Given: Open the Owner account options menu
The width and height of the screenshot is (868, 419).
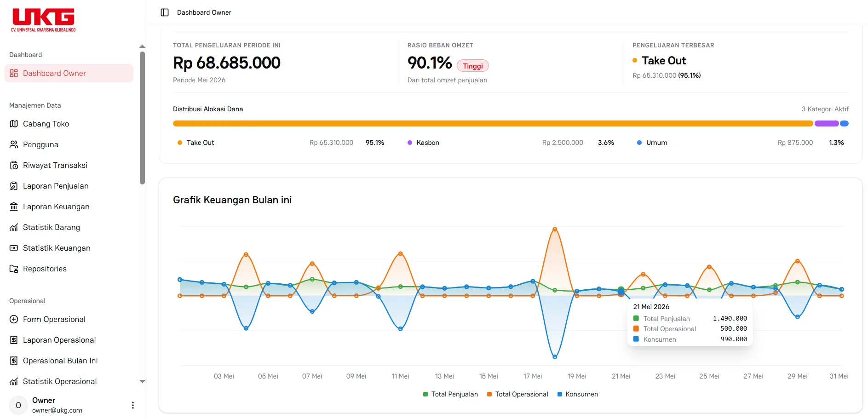Looking at the screenshot, I should pyautogui.click(x=133, y=405).
